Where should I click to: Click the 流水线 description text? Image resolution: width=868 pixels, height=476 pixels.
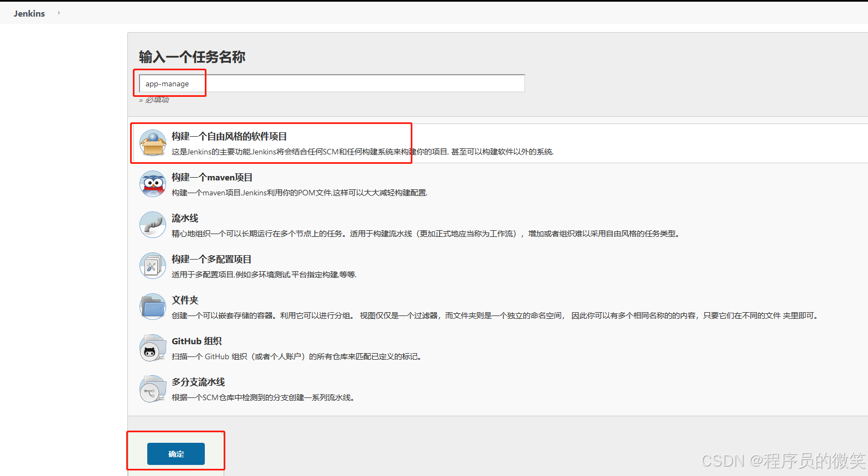(x=426, y=234)
